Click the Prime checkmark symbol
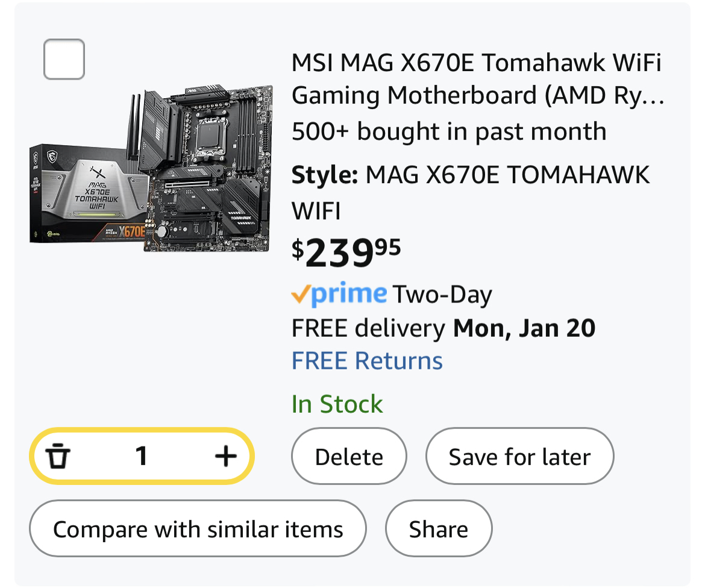The image size is (705, 588). pyautogui.click(x=301, y=295)
